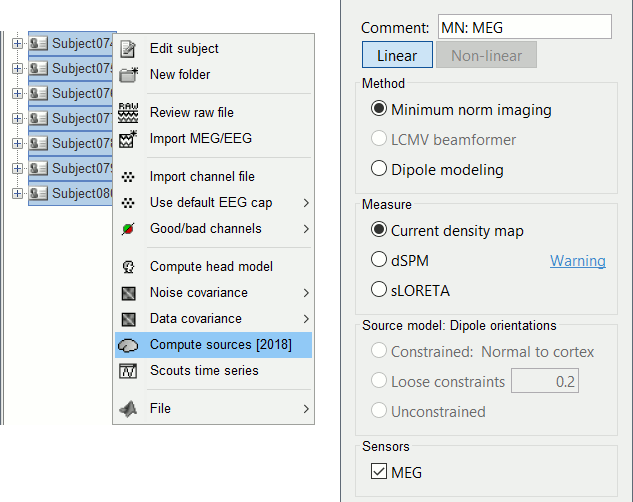Open the File submenu arrow
Viewport: 633px width, 502px height.
pyautogui.click(x=305, y=408)
